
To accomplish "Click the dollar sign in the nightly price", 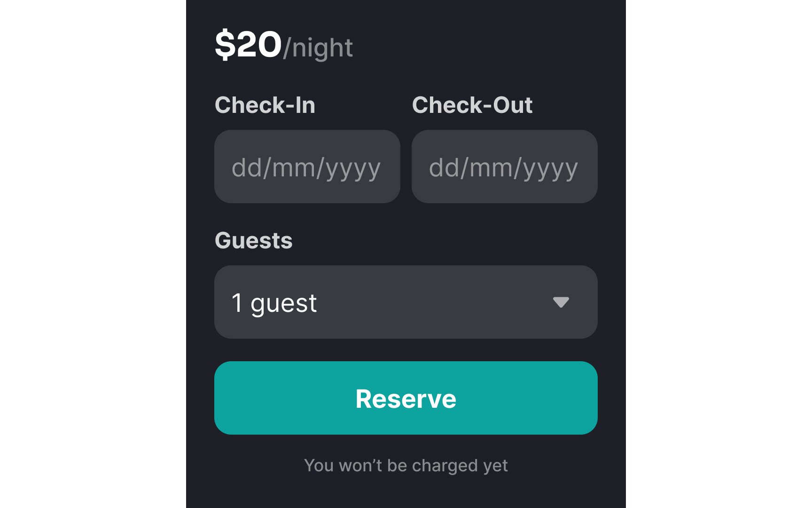I will click(225, 45).
